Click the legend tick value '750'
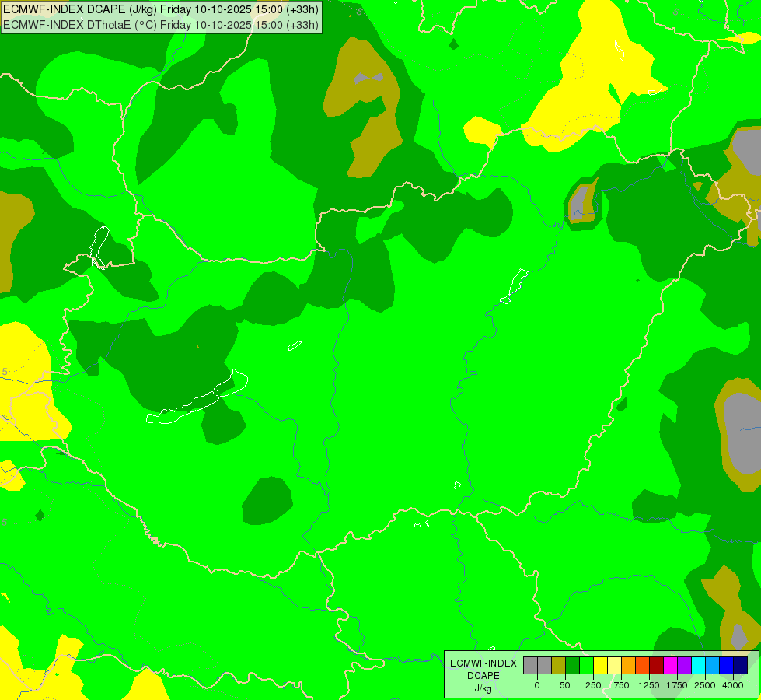Viewport: 761px width, 700px height. [x=621, y=685]
